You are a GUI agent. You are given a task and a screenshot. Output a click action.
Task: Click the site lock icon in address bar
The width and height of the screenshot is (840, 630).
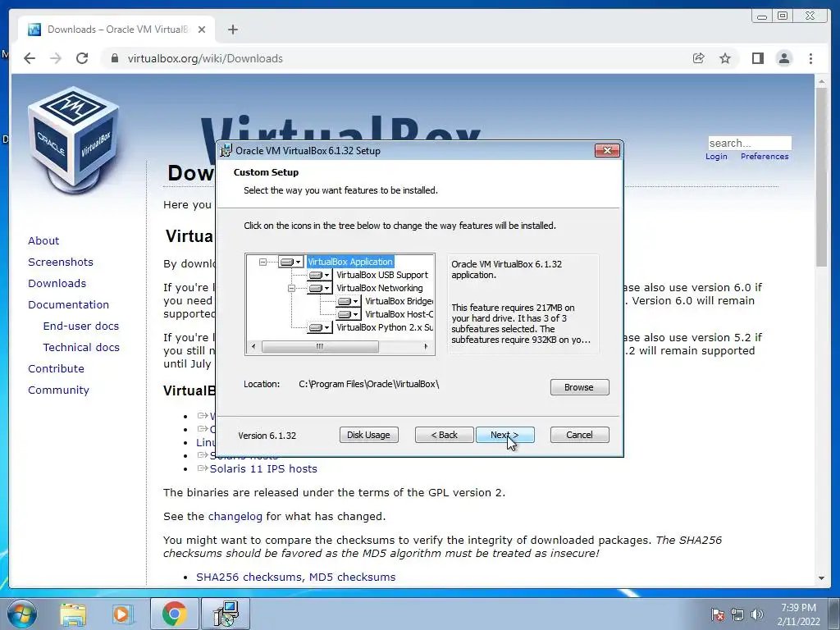point(114,58)
